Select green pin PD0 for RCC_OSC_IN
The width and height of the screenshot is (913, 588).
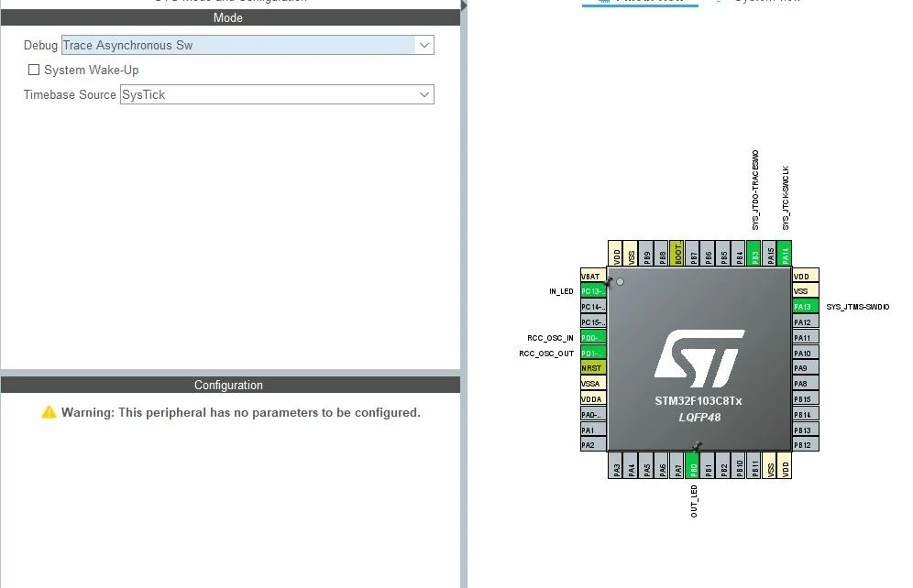click(593, 337)
